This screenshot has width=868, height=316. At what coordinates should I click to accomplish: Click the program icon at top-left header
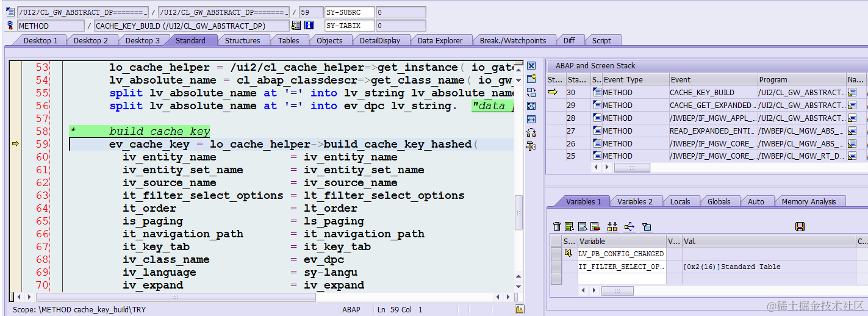pyautogui.click(x=9, y=12)
